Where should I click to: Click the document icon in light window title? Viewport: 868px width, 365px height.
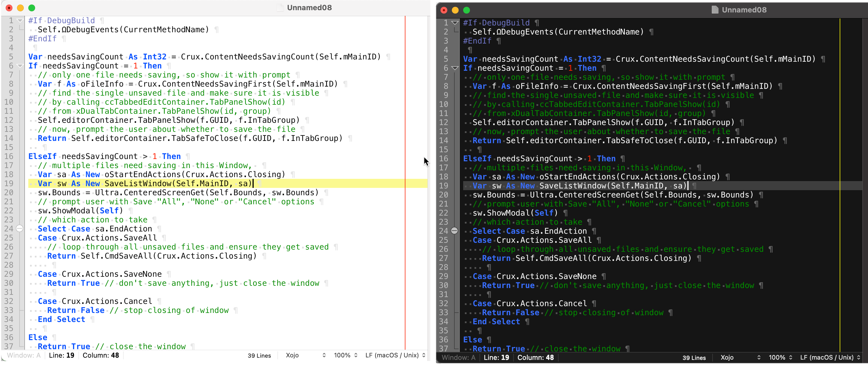(280, 7)
